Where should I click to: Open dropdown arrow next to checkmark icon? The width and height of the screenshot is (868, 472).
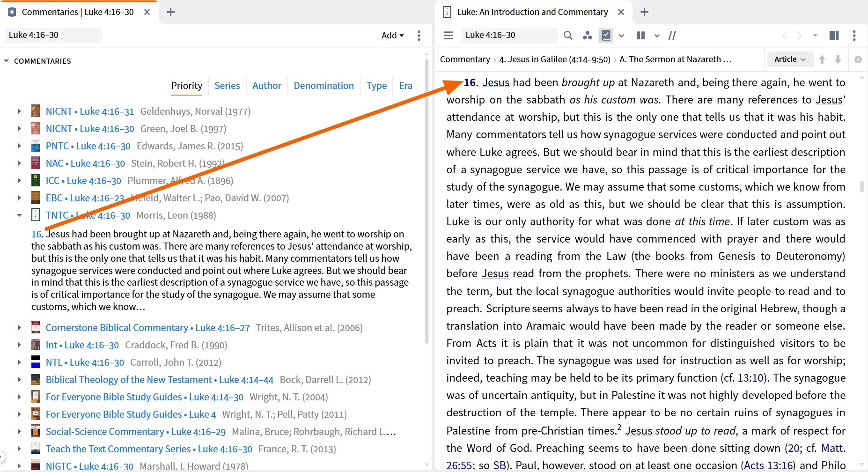coord(621,36)
